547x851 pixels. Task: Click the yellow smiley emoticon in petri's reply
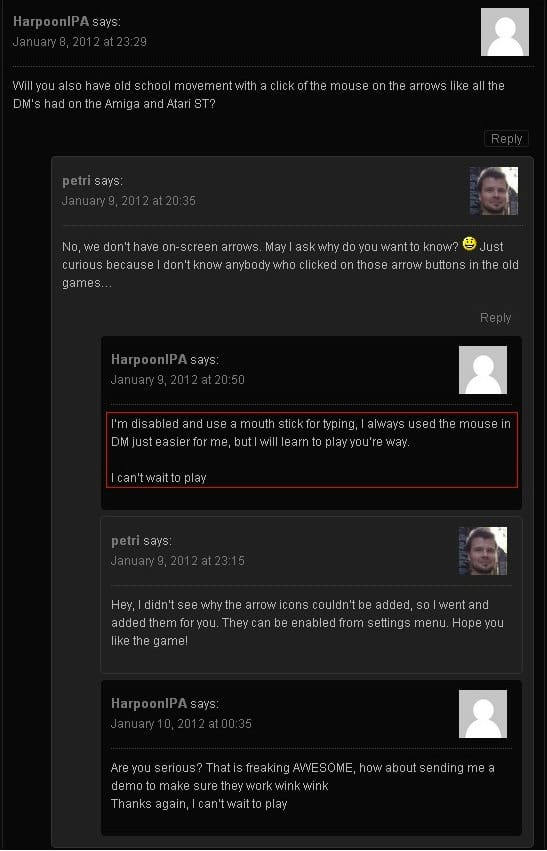(x=469, y=245)
